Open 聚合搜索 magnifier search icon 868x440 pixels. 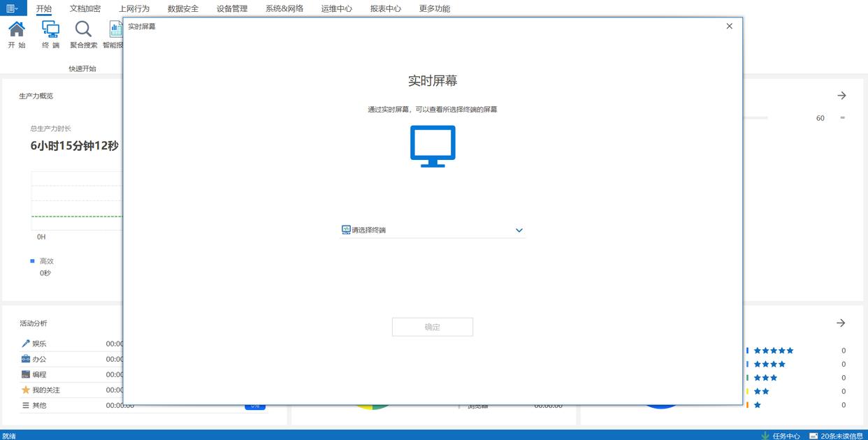[83, 29]
